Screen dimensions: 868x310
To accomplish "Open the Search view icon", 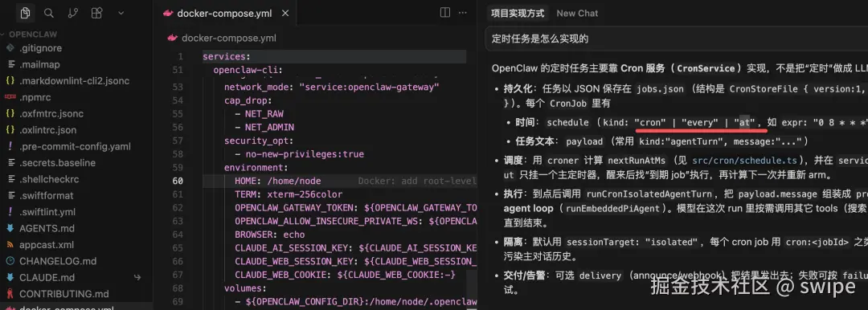I will coord(49,13).
